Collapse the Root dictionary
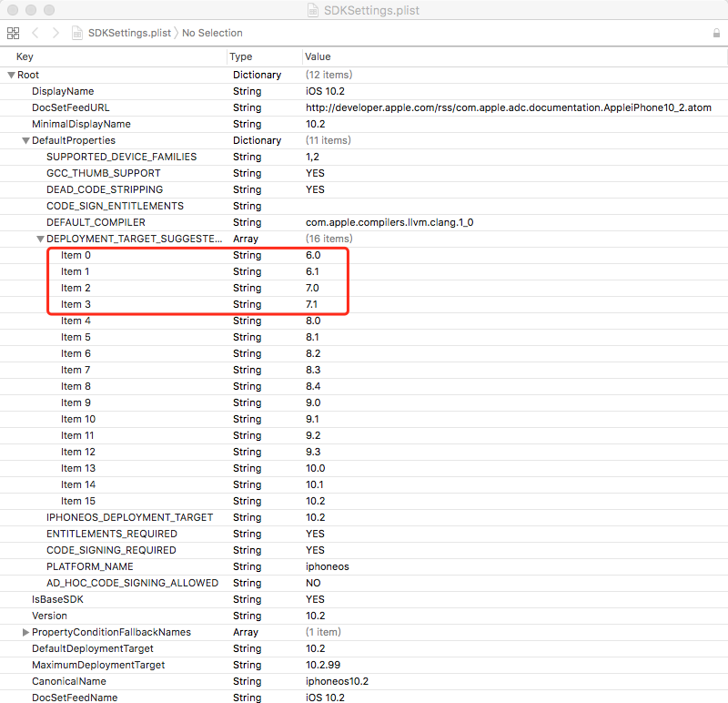This screenshot has height=703, width=728. click(11, 75)
